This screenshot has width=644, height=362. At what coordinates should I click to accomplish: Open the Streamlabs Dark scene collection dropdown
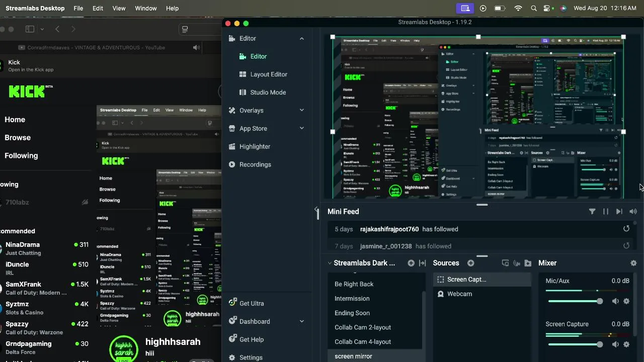click(x=362, y=263)
